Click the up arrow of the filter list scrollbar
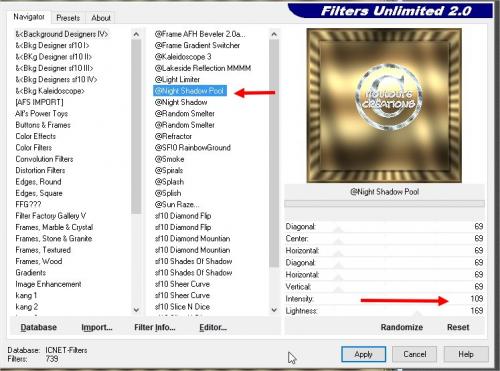 [x=274, y=34]
